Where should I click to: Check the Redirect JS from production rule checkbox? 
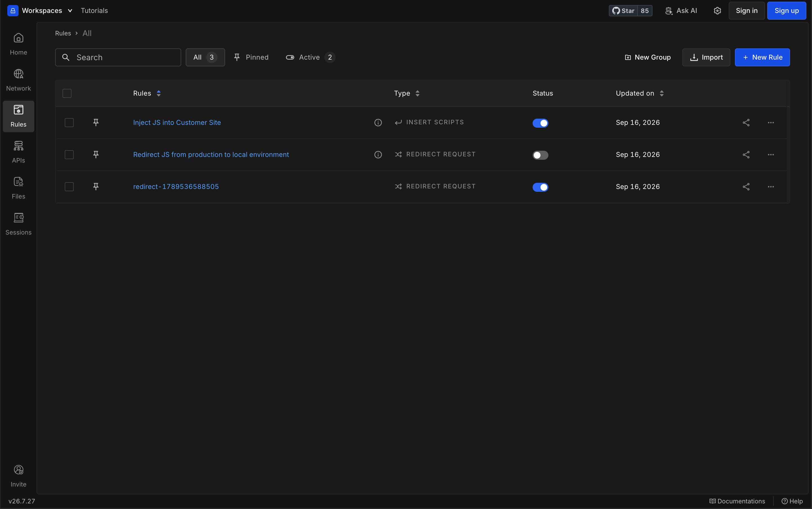pyautogui.click(x=69, y=154)
